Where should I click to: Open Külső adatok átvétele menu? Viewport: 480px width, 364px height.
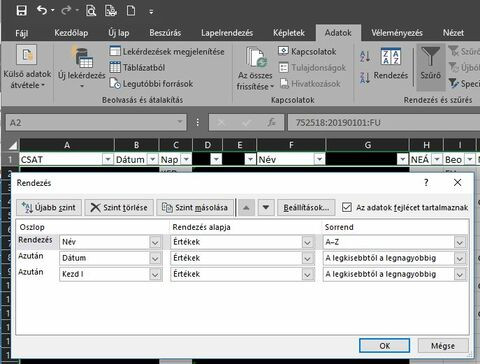pyautogui.click(x=27, y=67)
